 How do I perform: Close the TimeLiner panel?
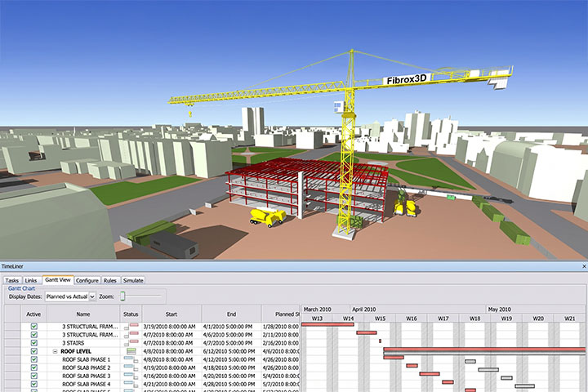coord(584,266)
